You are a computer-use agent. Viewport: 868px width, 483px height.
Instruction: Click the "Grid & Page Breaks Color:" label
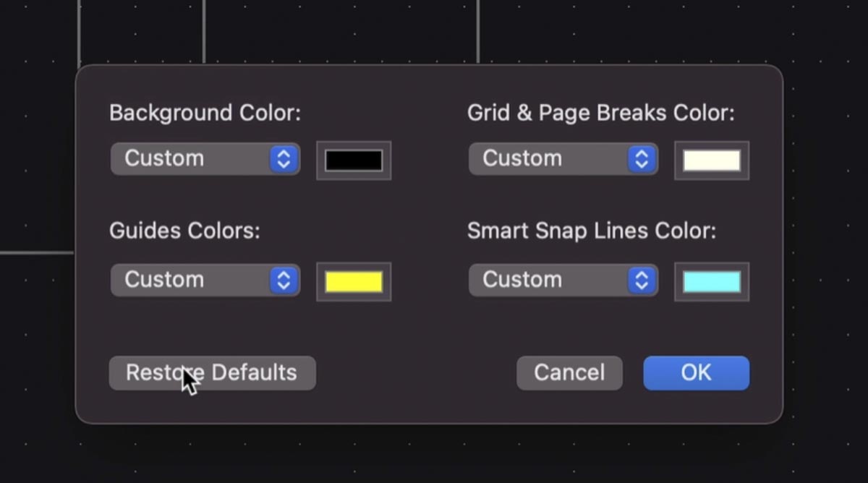click(x=600, y=113)
